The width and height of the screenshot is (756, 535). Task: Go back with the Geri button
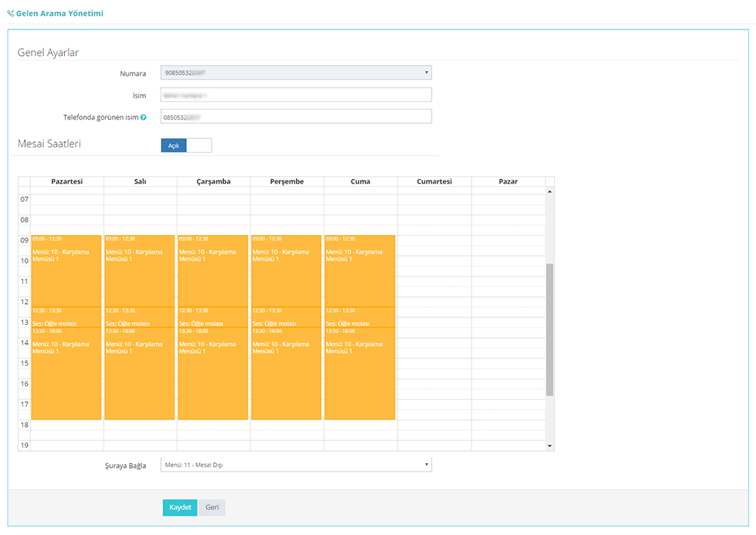click(x=212, y=508)
